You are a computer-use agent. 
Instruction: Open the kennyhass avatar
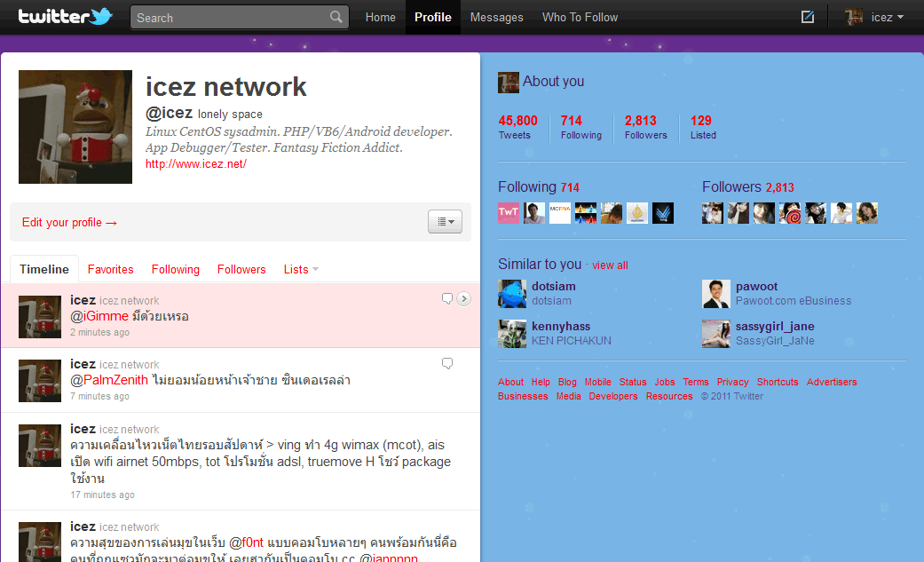point(512,334)
